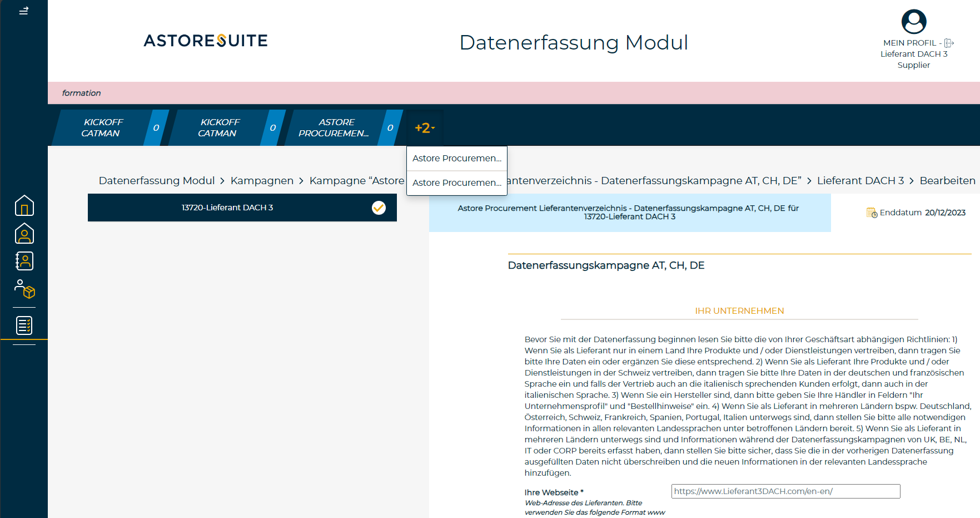Go to Datenerfassung Modul breadcrumb

click(x=157, y=181)
